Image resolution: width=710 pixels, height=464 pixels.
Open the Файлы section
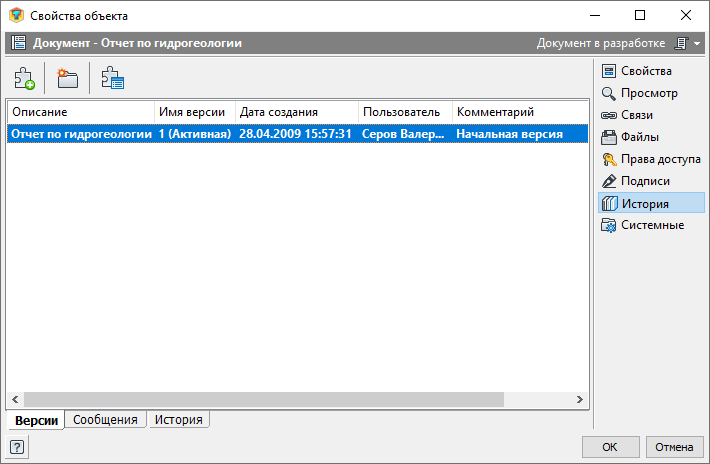[639, 137]
